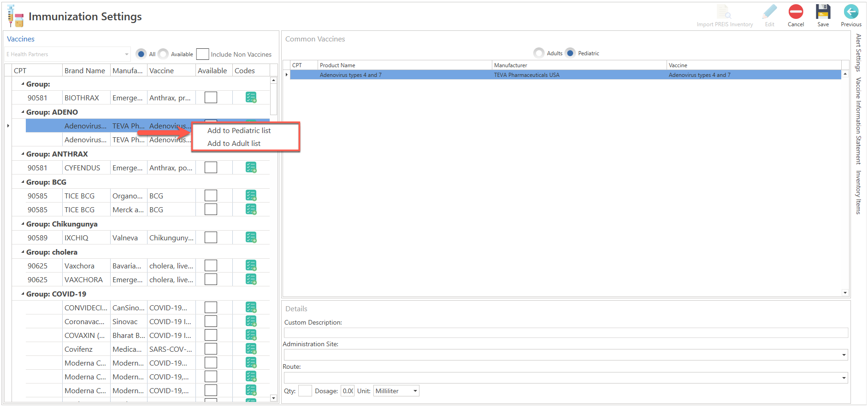Click the Codes column header
868x407 pixels.
[x=250, y=70]
